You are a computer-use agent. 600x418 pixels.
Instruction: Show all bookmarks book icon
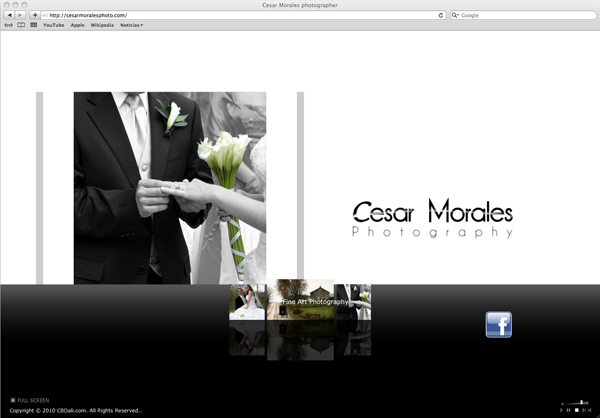tap(21, 25)
